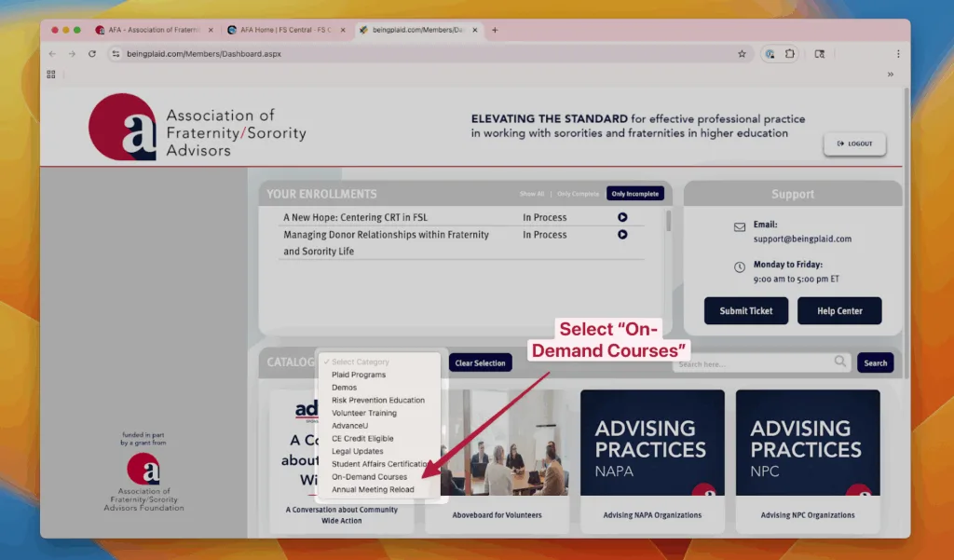Reload the page with refresh icon
Image resolution: width=954 pixels, height=560 pixels.
point(92,53)
